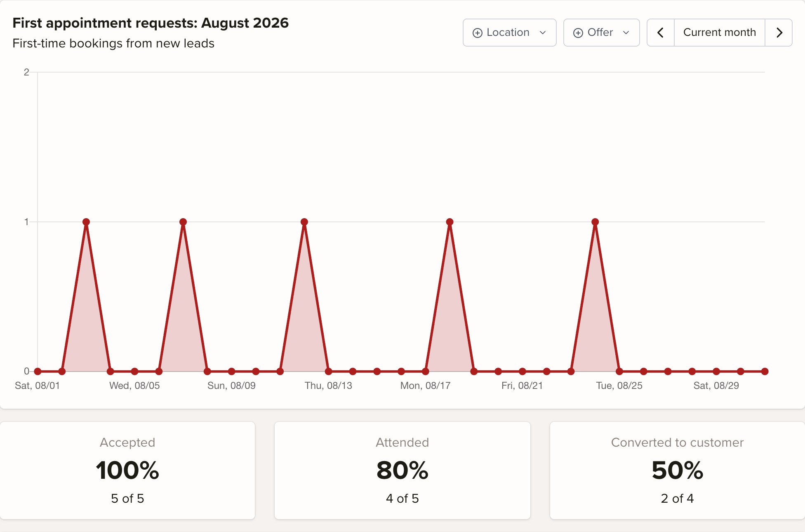Open the Location filter dropdown

point(509,33)
